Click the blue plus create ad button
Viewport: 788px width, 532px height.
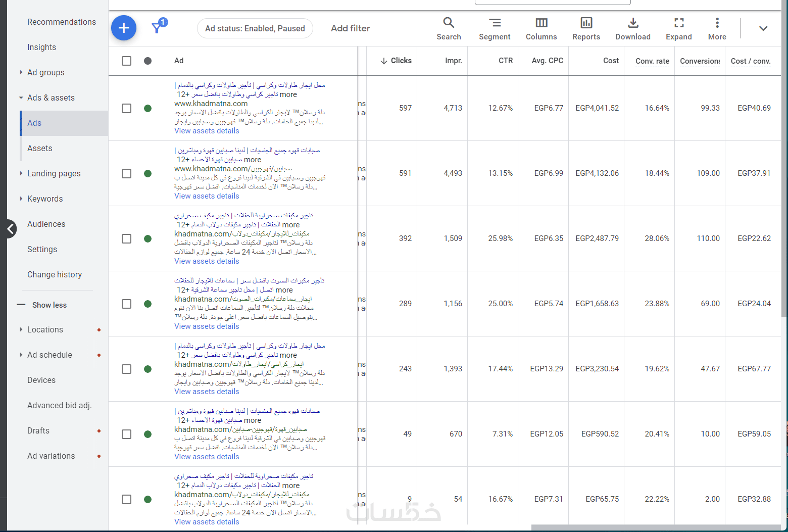click(124, 28)
